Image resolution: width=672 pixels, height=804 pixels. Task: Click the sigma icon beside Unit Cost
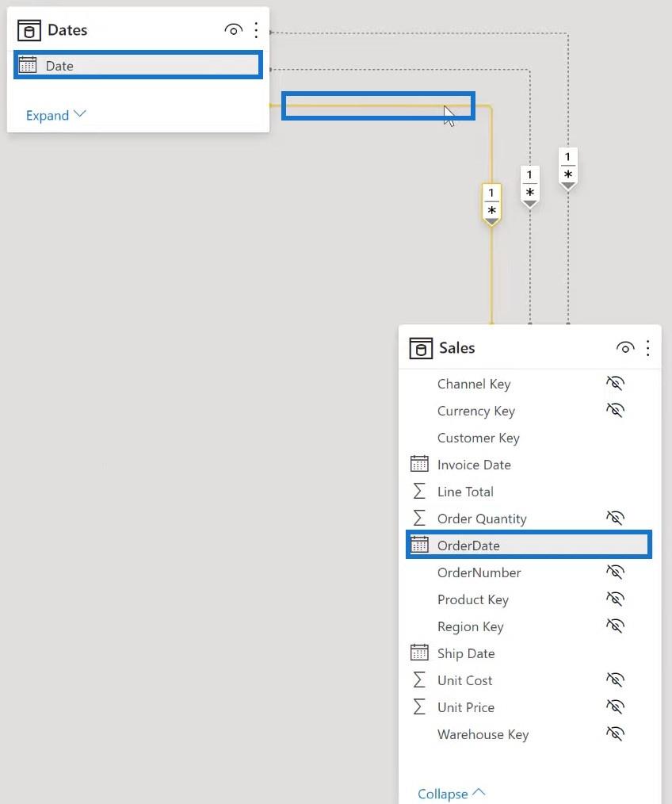pyautogui.click(x=419, y=680)
